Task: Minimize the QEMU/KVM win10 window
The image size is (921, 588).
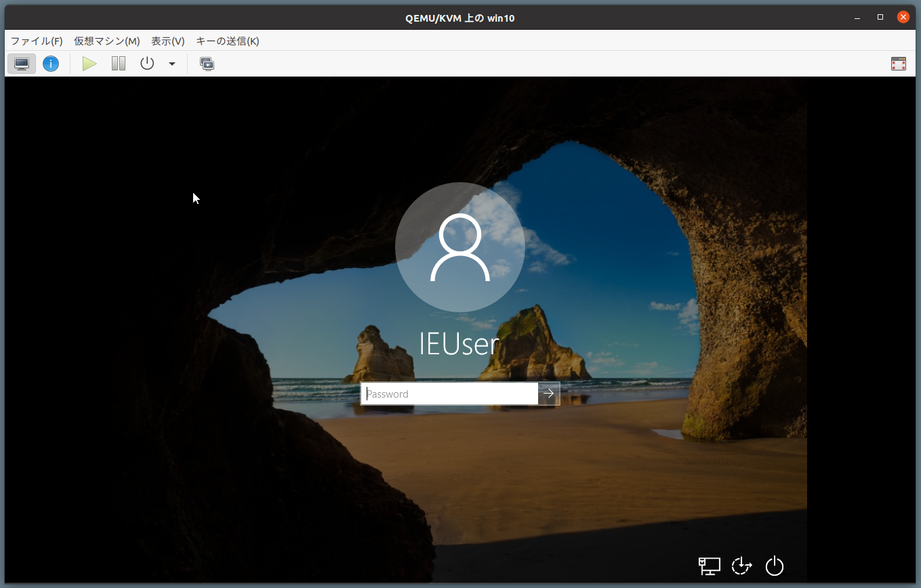Action: coord(857,18)
